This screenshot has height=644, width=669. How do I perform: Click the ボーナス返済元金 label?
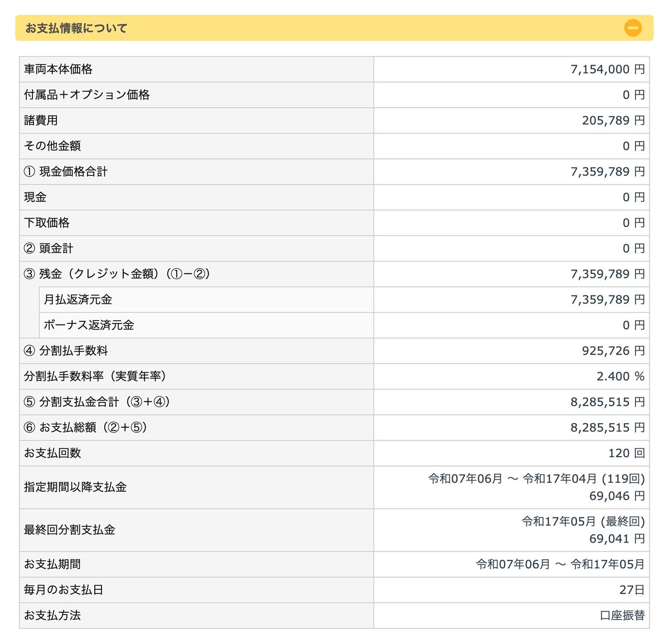(89, 325)
